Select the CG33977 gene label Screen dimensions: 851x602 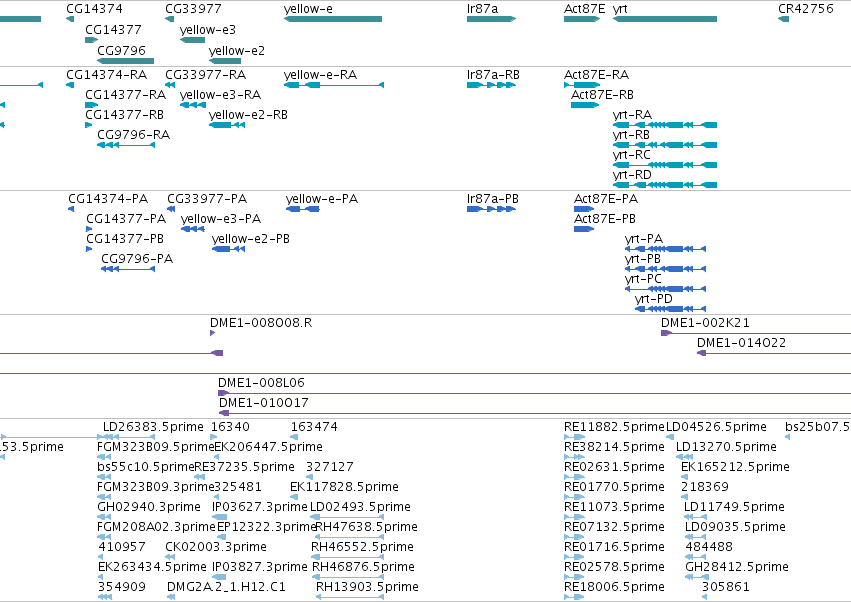(193, 9)
